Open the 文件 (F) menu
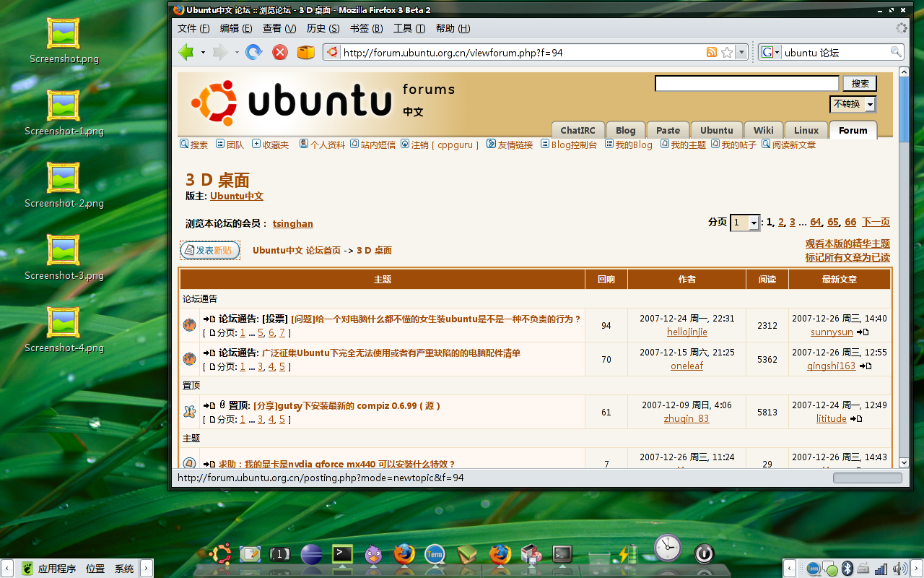Screen dimensions: 924x578 click(x=193, y=28)
